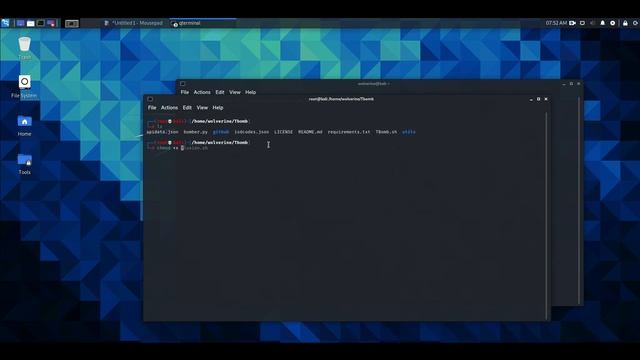The image size is (640, 360).
Task: Click 'isdcodes.json' in the ls output
Action: click(251, 132)
